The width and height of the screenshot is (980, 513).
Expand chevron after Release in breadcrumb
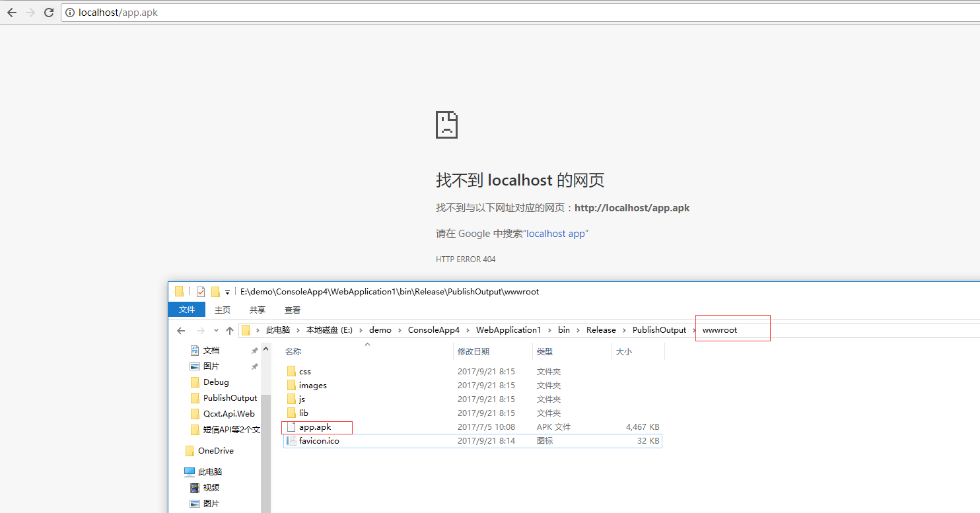point(624,330)
